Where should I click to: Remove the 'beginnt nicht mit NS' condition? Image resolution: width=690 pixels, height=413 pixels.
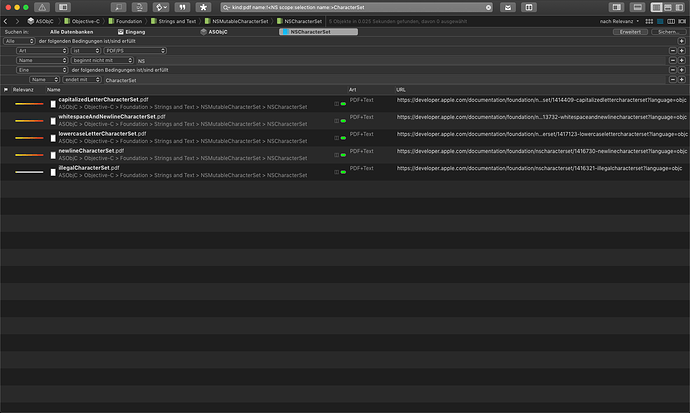coord(672,60)
